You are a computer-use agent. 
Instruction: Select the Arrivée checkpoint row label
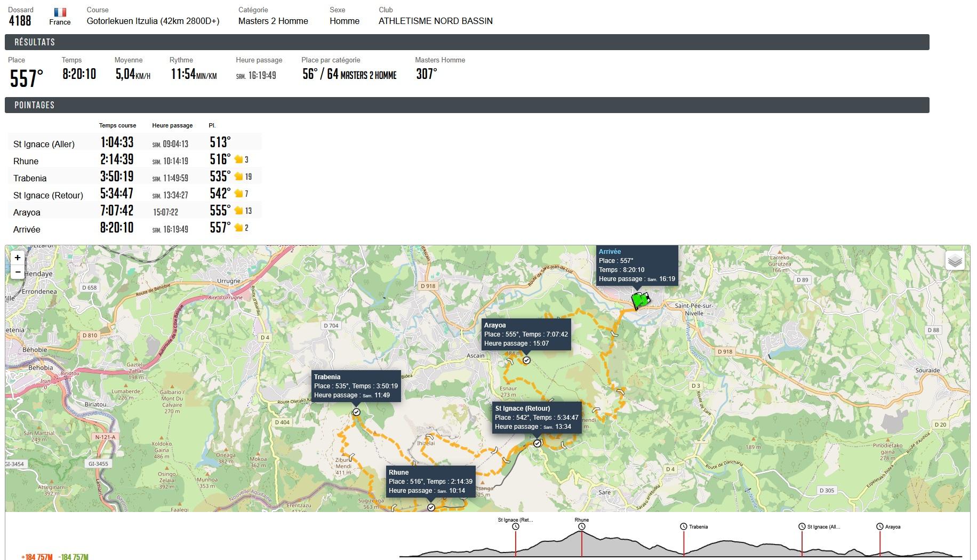(27, 229)
